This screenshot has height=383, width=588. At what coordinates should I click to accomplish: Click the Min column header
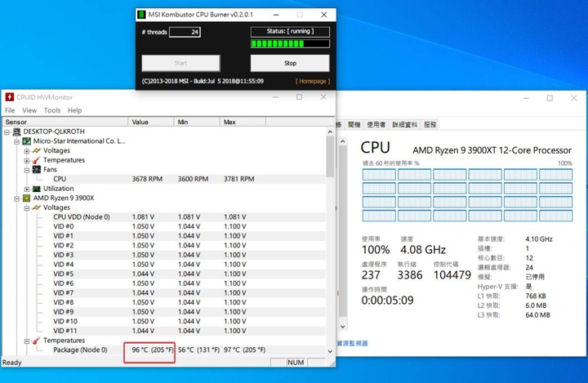point(198,122)
